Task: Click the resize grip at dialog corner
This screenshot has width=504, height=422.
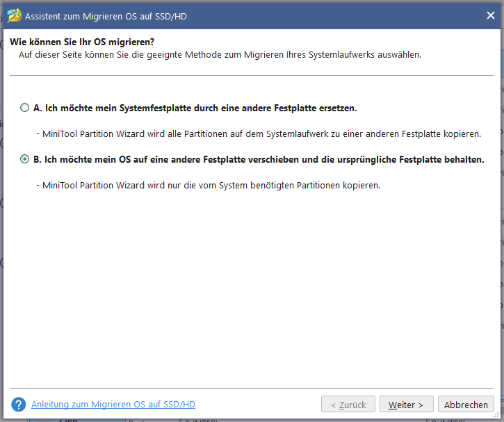Action: pos(496,414)
